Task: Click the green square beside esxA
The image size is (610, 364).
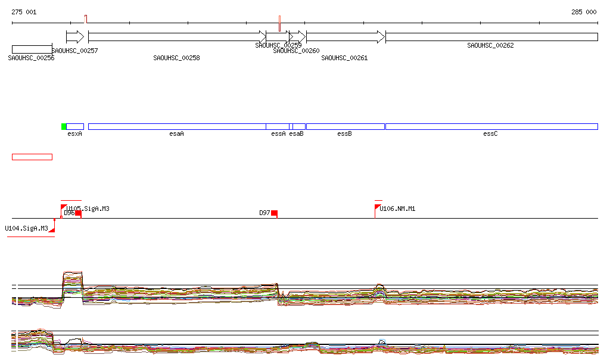Action: click(x=64, y=126)
